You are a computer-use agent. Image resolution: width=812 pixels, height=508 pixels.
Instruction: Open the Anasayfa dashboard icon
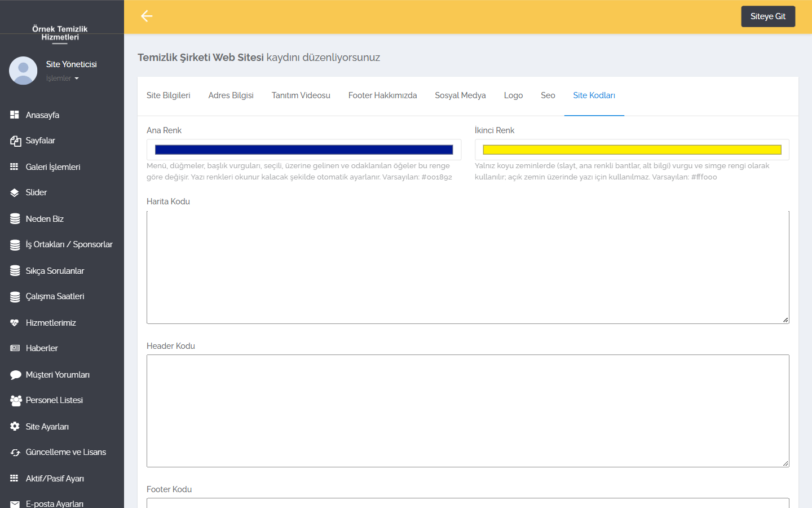pos(15,115)
